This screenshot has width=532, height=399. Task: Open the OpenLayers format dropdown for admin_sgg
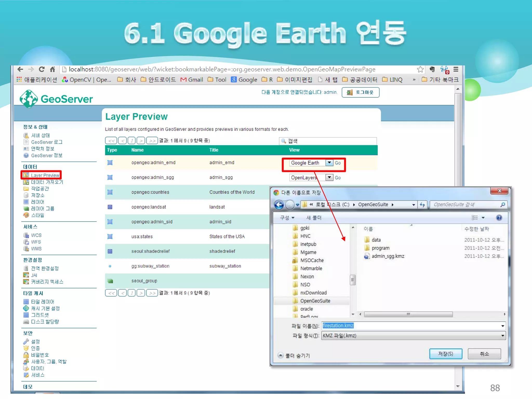329,177
